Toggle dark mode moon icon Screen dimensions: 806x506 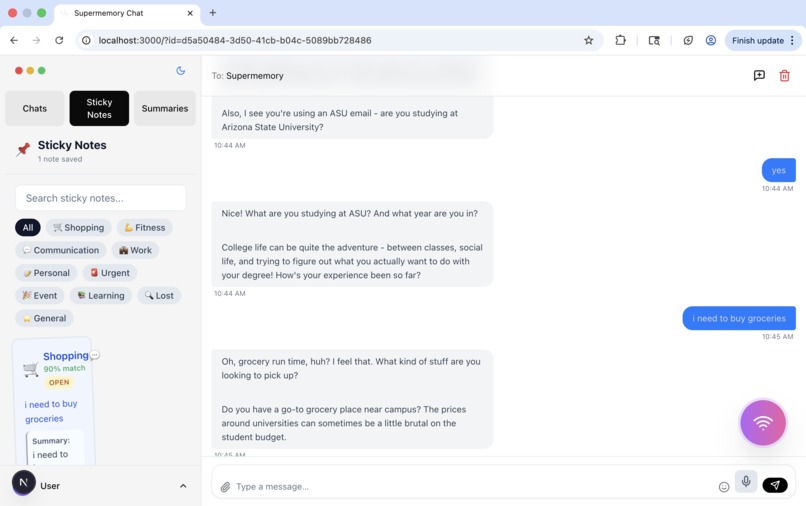pos(180,70)
